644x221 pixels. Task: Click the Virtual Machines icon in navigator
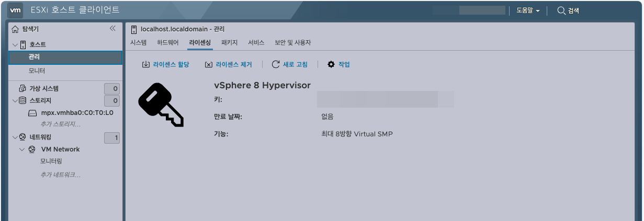coord(22,88)
